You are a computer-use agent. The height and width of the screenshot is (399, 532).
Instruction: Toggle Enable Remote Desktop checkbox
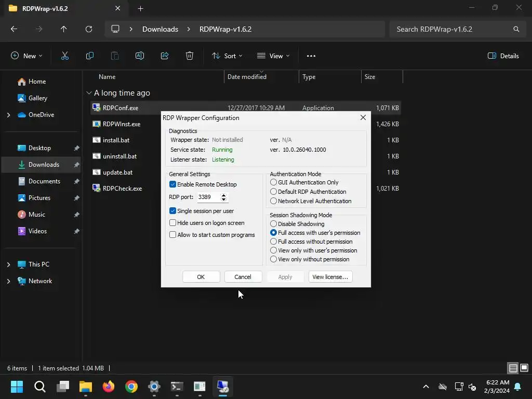click(x=172, y=184)
